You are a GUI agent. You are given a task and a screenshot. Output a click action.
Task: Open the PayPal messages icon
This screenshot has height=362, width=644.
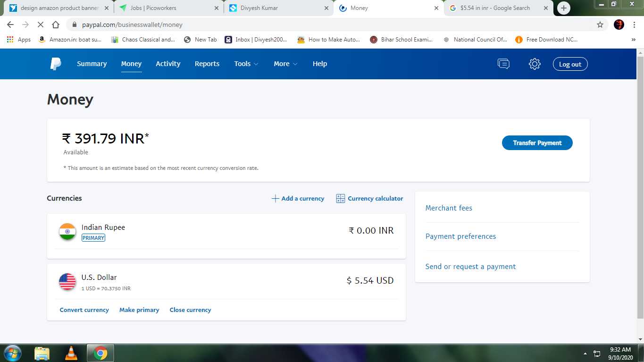point(503,64)
